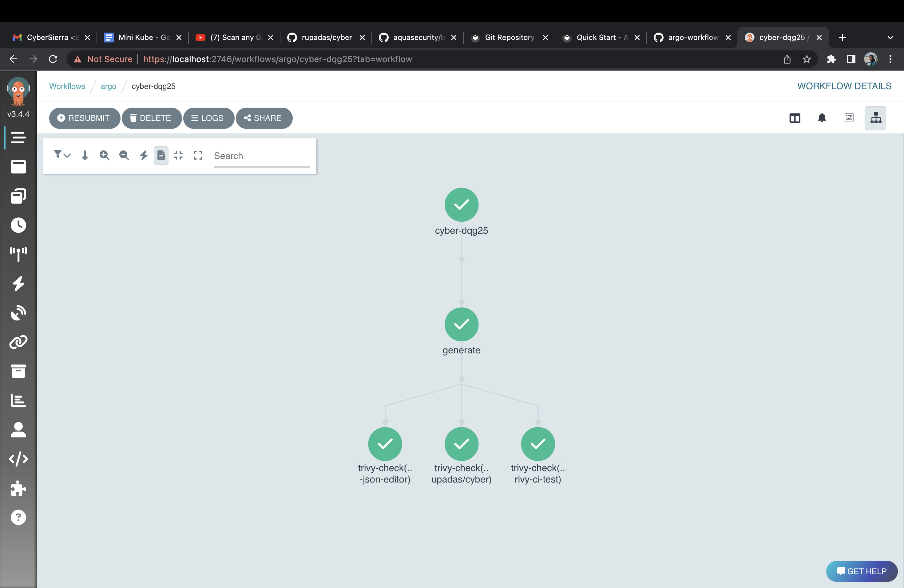Open the User profile sidebar icon
This screenshot has width=904, height=588.
18,430
